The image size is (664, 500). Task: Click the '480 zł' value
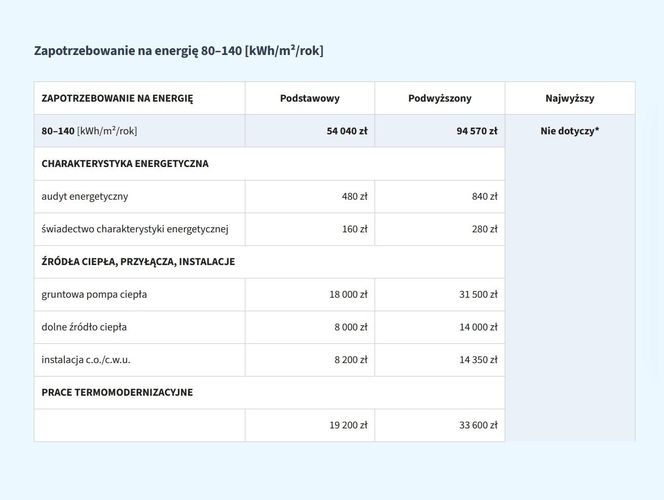pos(354,196)
